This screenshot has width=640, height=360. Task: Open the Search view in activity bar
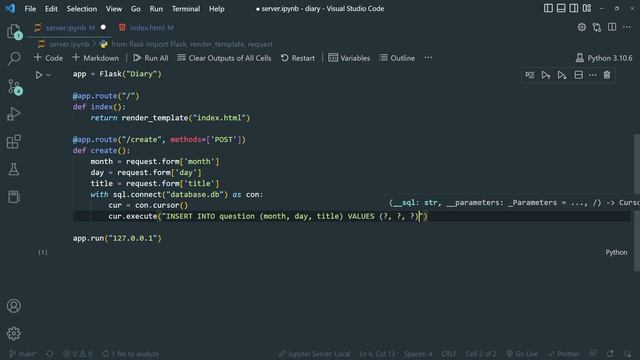click(14, 58)
